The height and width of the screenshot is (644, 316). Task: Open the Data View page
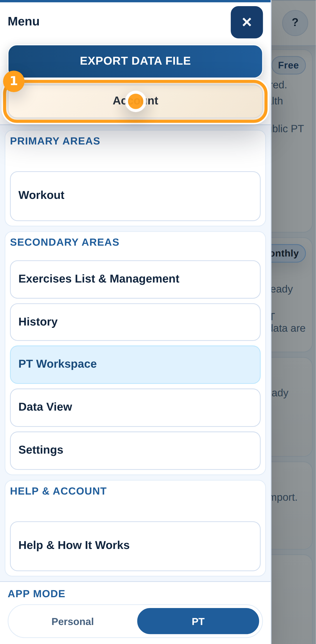point(135,407)
